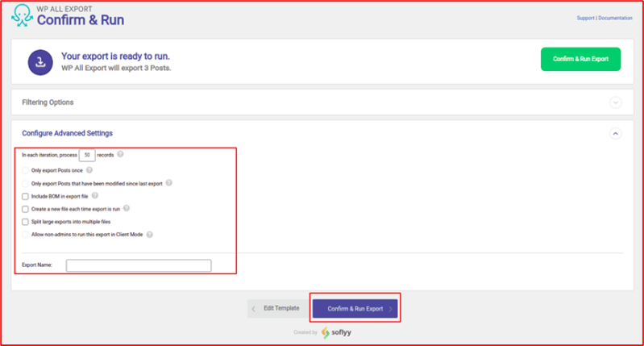The height and width of the screenshot is (346, 644).
Task: Click help icon for Client Mode option
Action: click(x=149, y=234)
